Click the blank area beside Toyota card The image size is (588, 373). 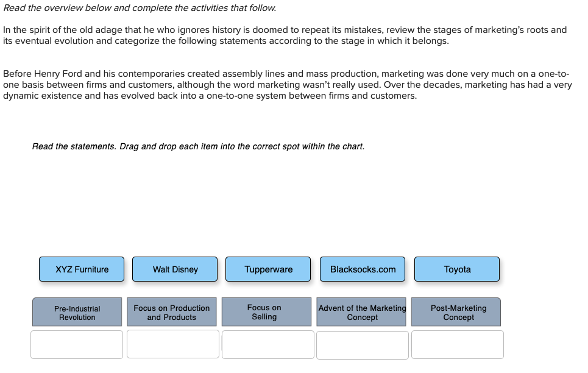click(542, 269)
